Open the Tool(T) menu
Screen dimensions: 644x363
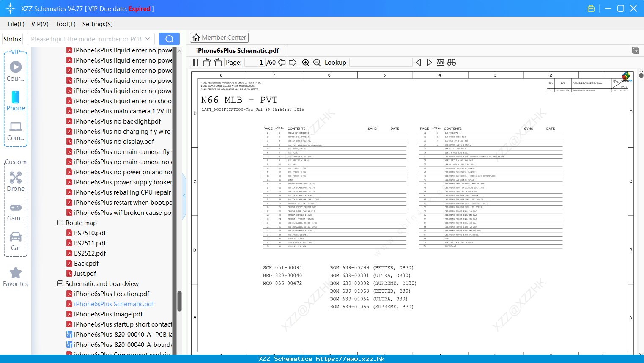(x=66, y=24)
